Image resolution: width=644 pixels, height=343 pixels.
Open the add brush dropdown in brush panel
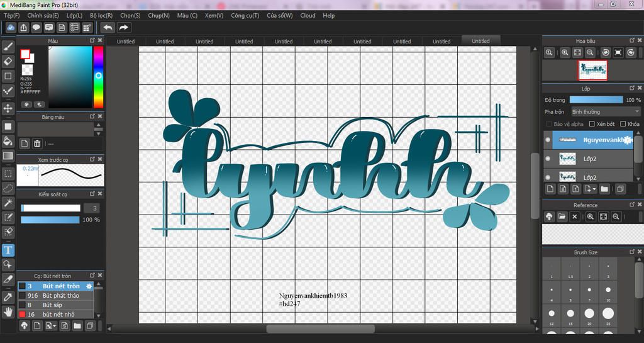pos(51,326)
